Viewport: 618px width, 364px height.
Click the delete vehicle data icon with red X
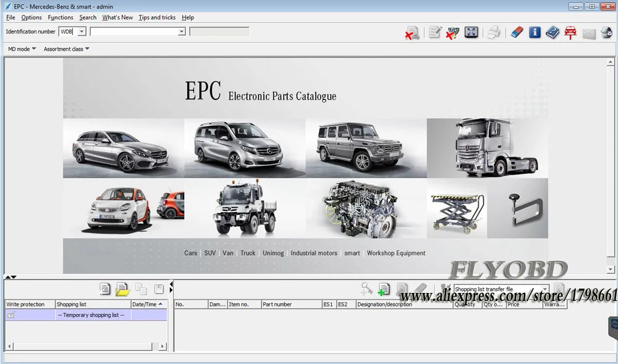[412, 33]
